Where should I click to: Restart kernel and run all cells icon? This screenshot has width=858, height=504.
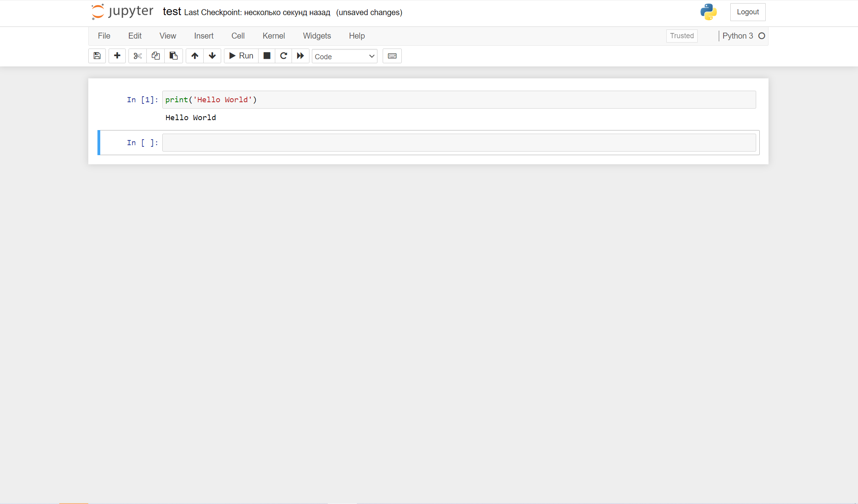(x=300, y=56)
